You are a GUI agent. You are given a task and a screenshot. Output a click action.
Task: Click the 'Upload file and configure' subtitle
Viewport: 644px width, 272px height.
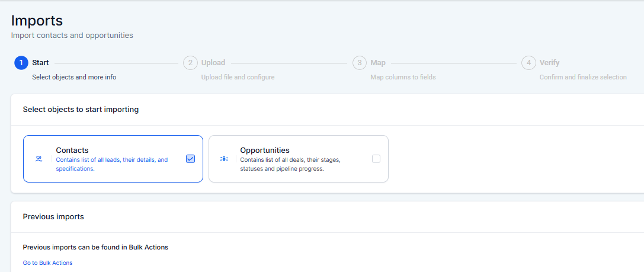238,77
